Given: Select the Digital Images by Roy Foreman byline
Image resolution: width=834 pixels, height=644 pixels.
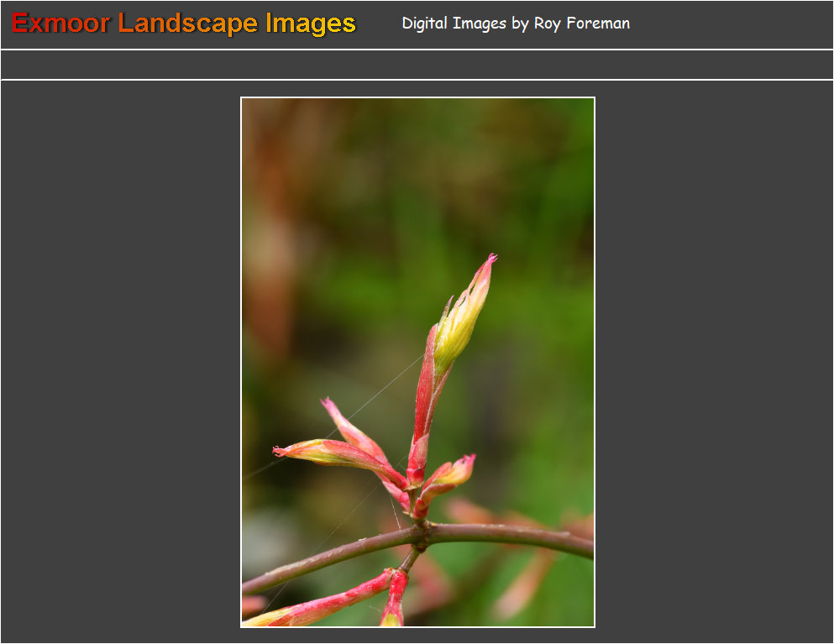Looking at the screenshot, I should pos(516,24).
